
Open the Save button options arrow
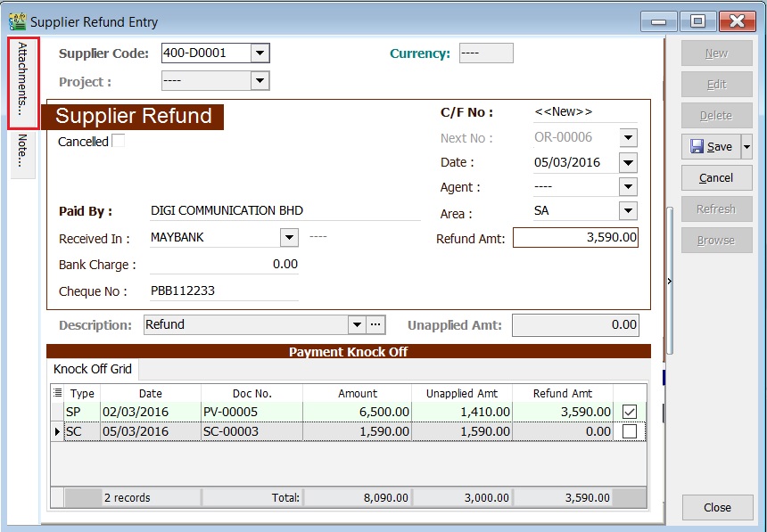(746, 146)
